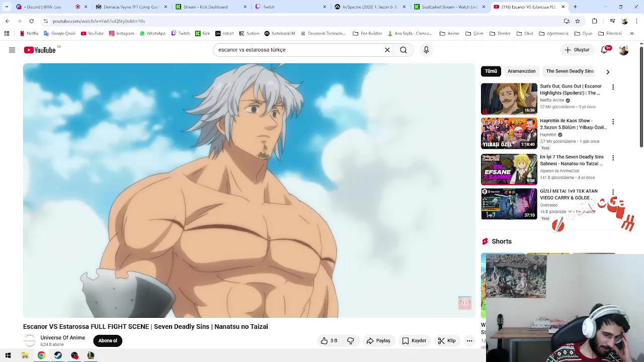Show more filter chips with right arrow
This screenshot has width=644, height=362.
608,72
